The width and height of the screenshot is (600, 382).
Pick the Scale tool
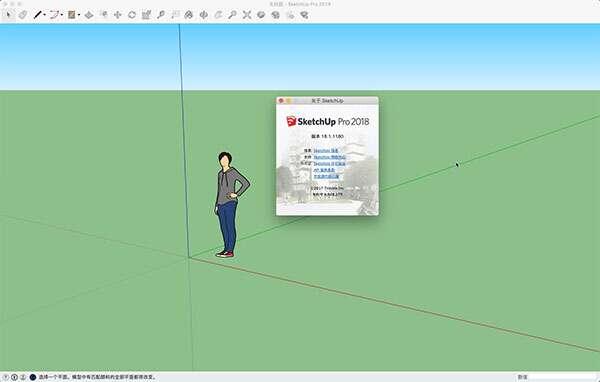click(146, 15)
